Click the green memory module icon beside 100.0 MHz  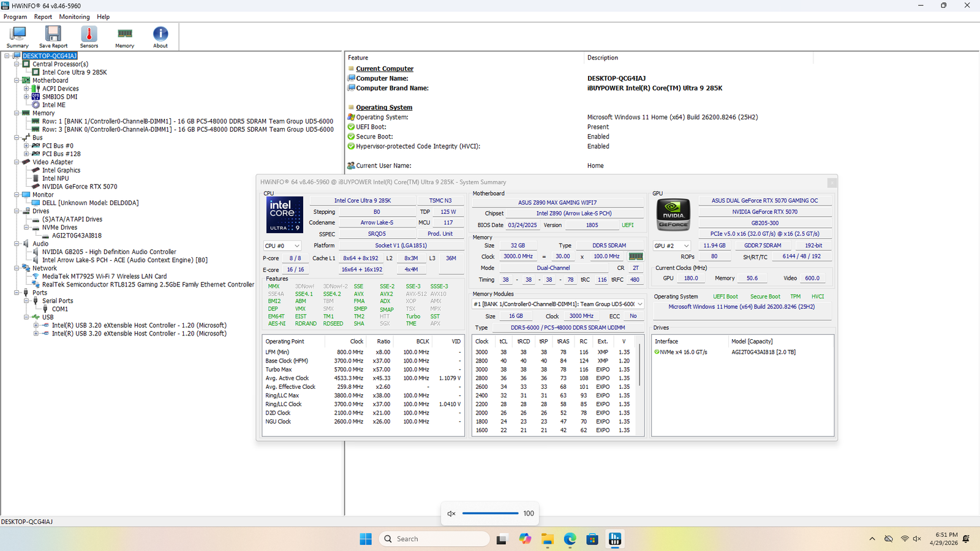pos(636,257)
